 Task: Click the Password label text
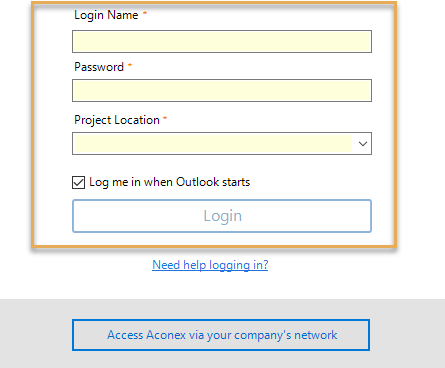[x=99, y=67]
